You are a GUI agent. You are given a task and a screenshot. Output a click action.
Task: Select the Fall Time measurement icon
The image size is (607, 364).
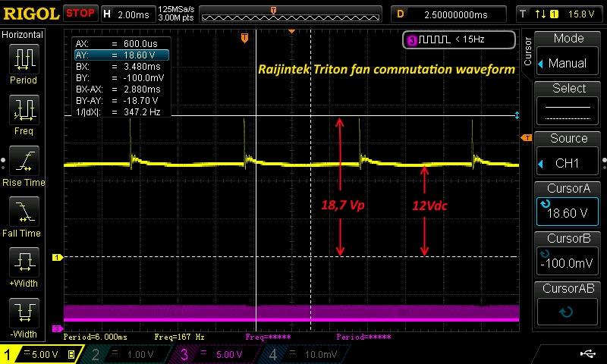pyautogui.click(x=24, y=212)
